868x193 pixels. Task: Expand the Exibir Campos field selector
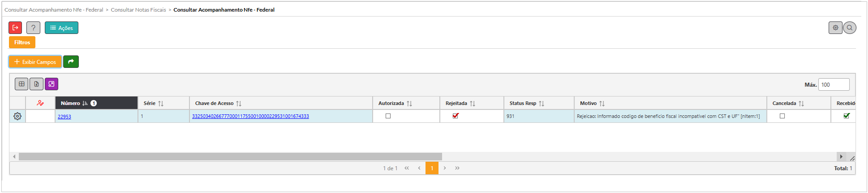click(35, 62)
